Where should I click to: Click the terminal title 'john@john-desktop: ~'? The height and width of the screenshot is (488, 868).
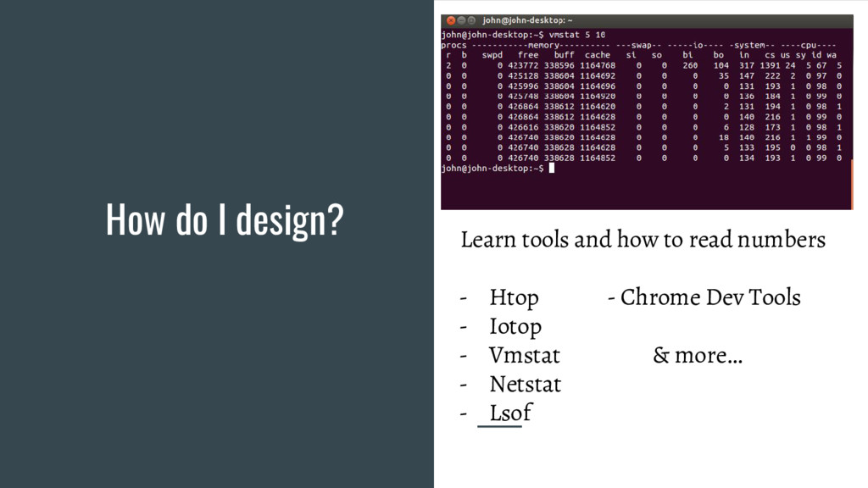(x=527, y=20)
